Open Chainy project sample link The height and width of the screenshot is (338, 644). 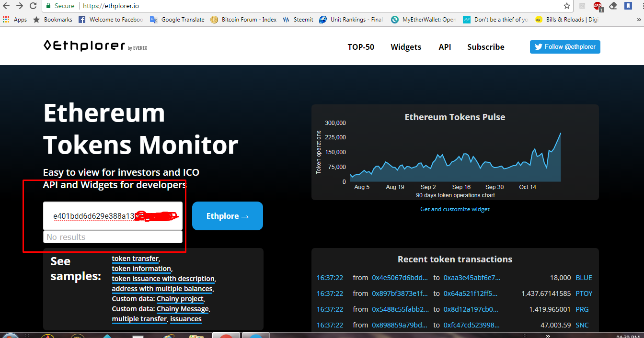180,299
